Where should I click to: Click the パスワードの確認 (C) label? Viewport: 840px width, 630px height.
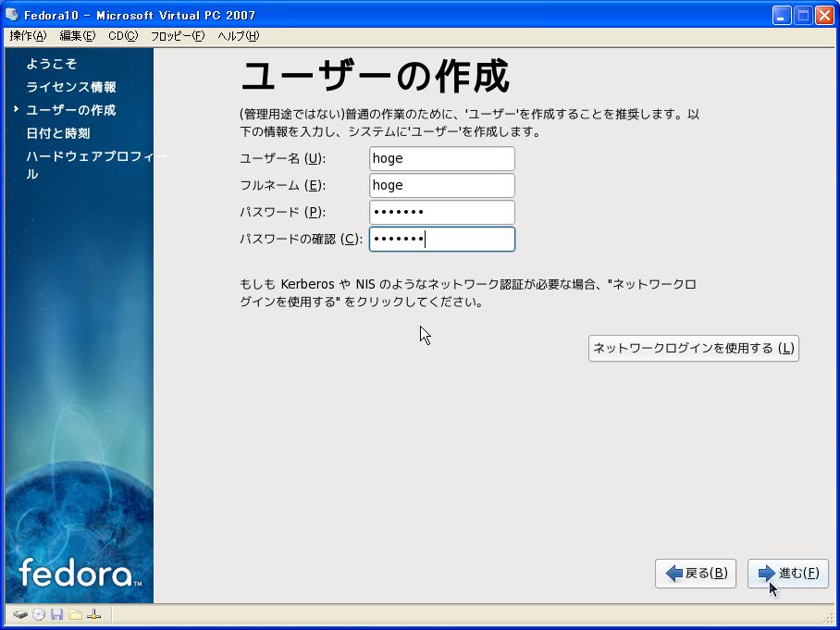[301, 239]
